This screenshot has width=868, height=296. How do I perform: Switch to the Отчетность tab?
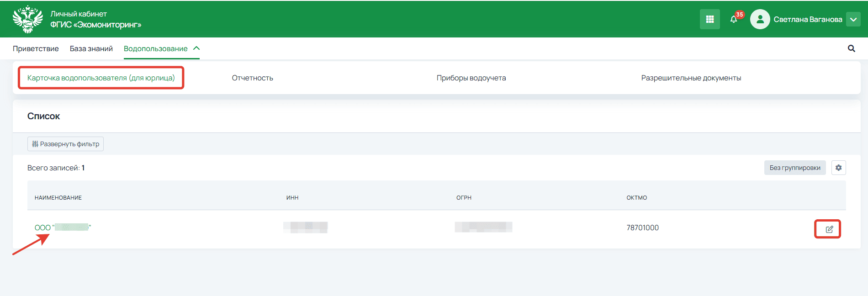(252, 78)
